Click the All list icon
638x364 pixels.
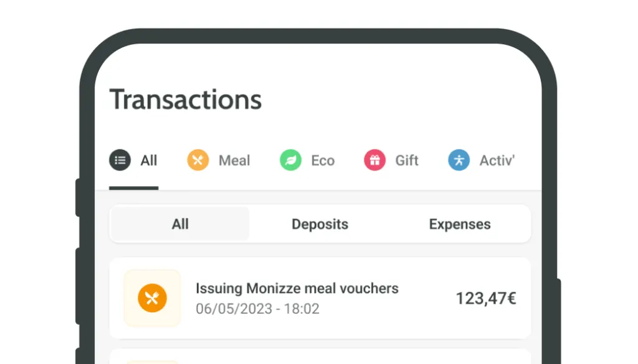point(120,161)
